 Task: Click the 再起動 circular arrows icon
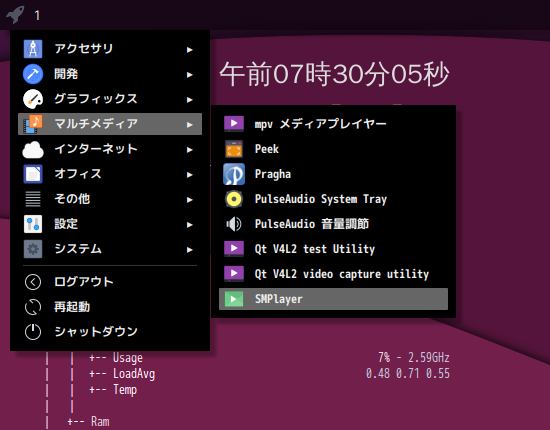coord(33,307)
